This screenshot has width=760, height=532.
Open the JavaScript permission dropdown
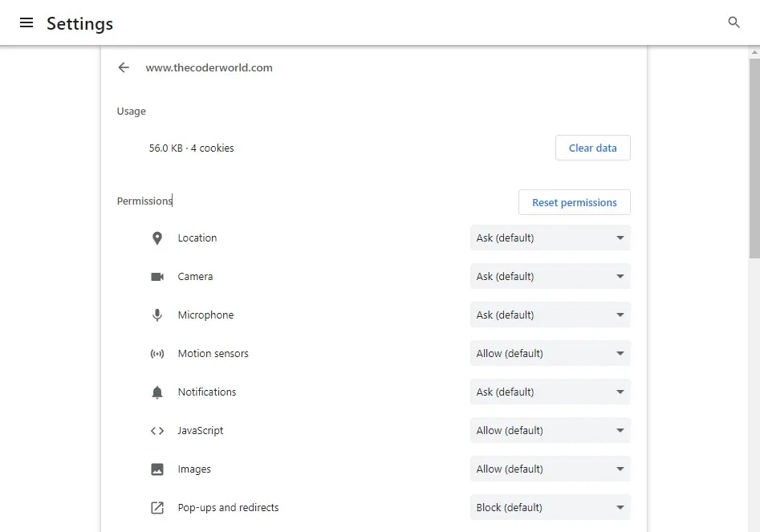click(x=550, y=431)
